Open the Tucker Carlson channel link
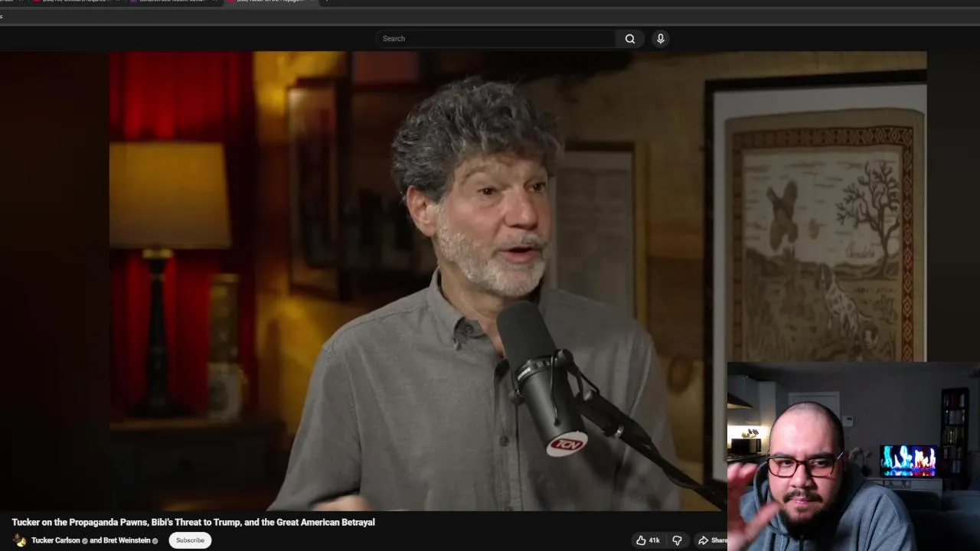The width and height of the screenshot is (980, 551). pyautogui.click(x=56, y=540)
